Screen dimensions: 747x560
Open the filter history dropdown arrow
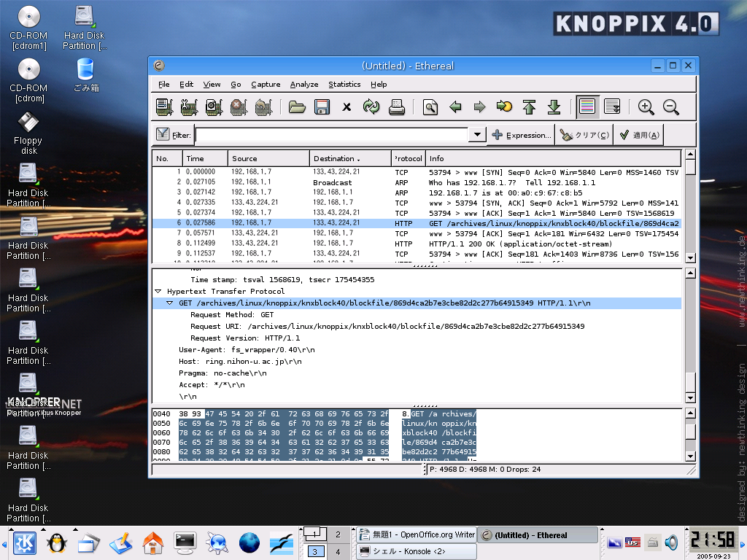click(x=477, y=135)
